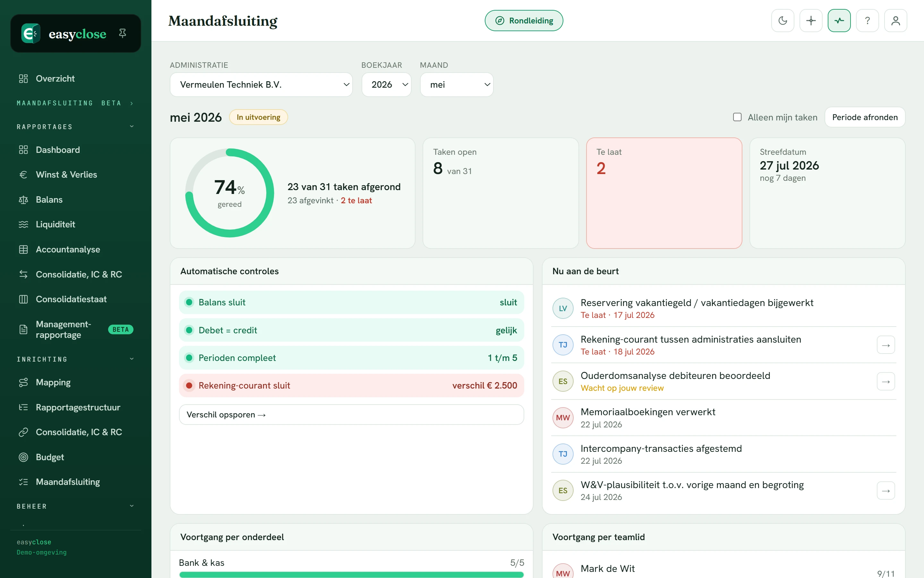Start the Rondleiding tour
Screen dimensions: 924x578
524,21
